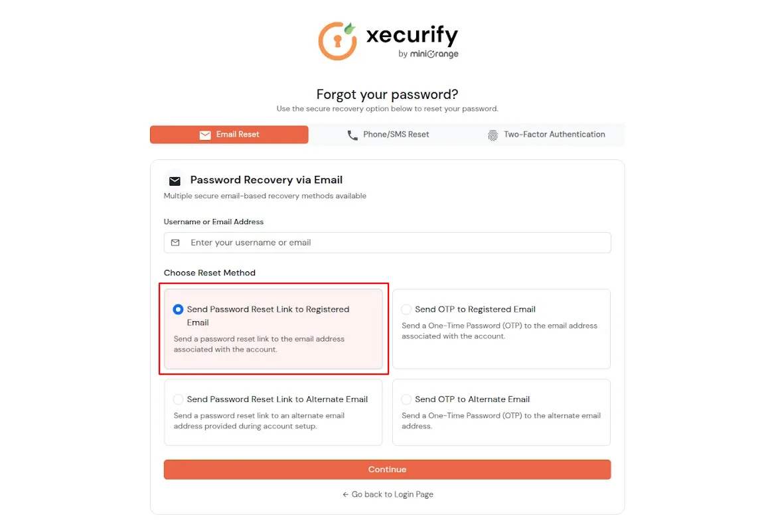Select the Email Reset tab
762x532 pixels.
229,134
